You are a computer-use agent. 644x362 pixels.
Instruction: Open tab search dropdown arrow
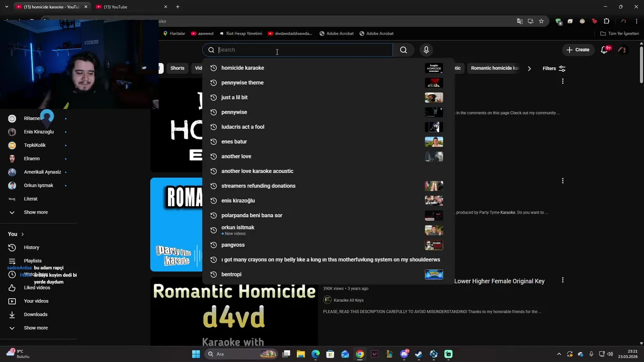point(7,7)
